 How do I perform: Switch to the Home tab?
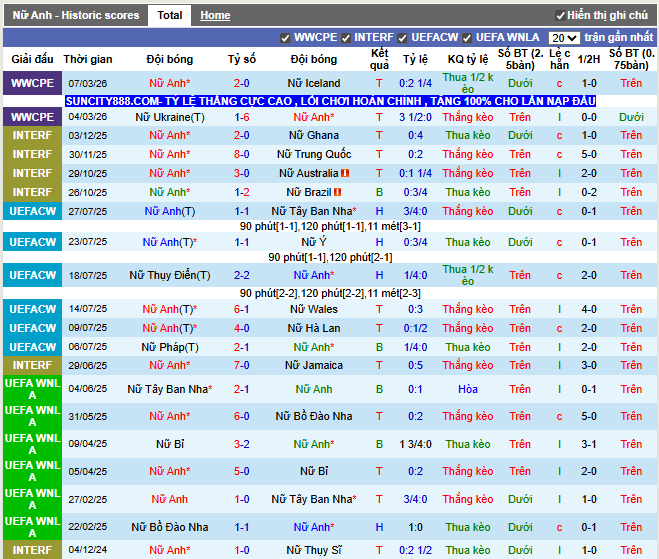(x=215, y=16)
